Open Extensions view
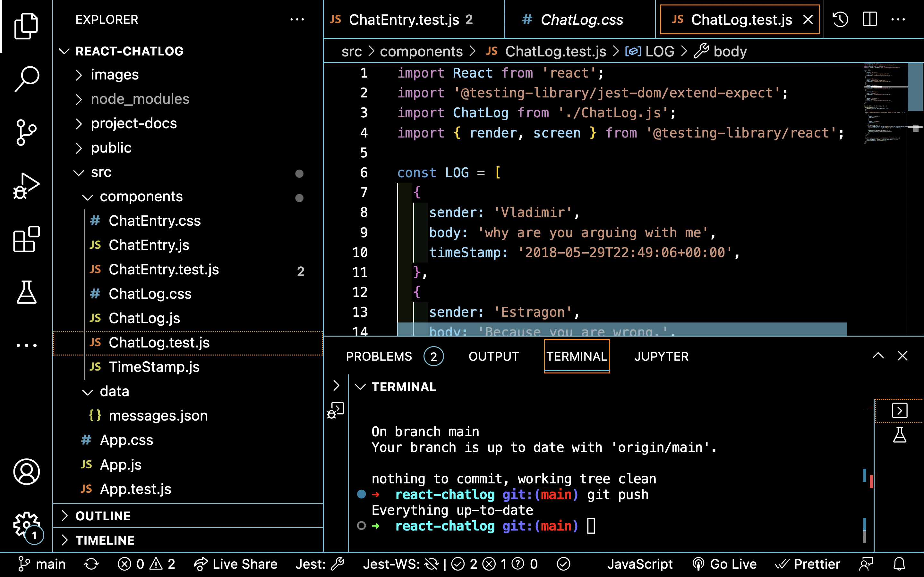Viewport: 924px width, 577px height. pyautogui.click(x=26, y=239)
